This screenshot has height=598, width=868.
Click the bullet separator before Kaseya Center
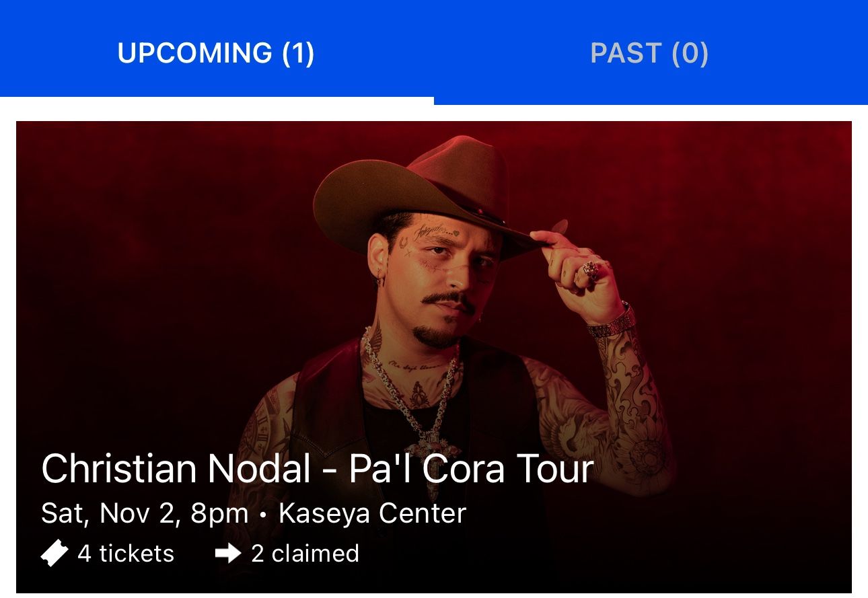263,515
